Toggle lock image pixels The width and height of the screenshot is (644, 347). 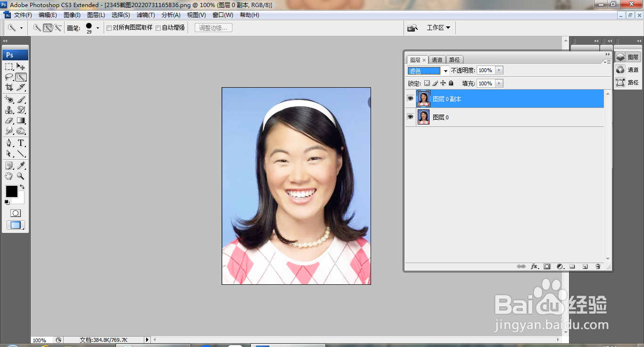click(435, 83)
